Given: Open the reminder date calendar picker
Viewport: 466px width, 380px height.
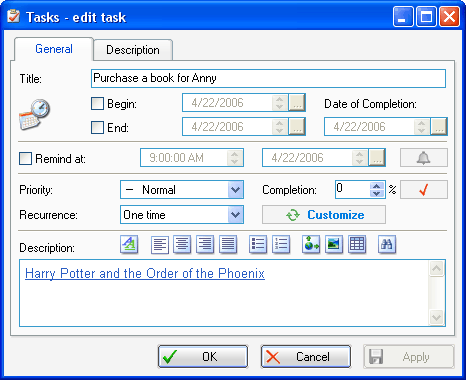Looking at the screenshot, I should click(377, 158).
